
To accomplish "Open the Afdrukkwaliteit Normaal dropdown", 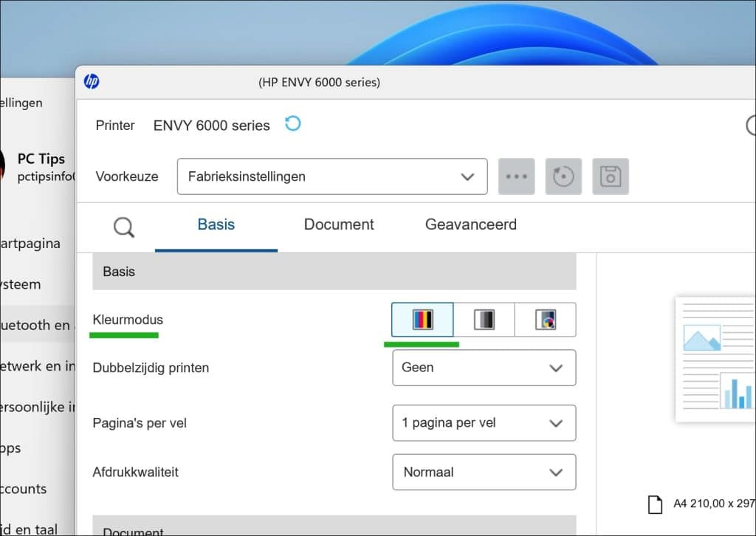I will [484, 472].
